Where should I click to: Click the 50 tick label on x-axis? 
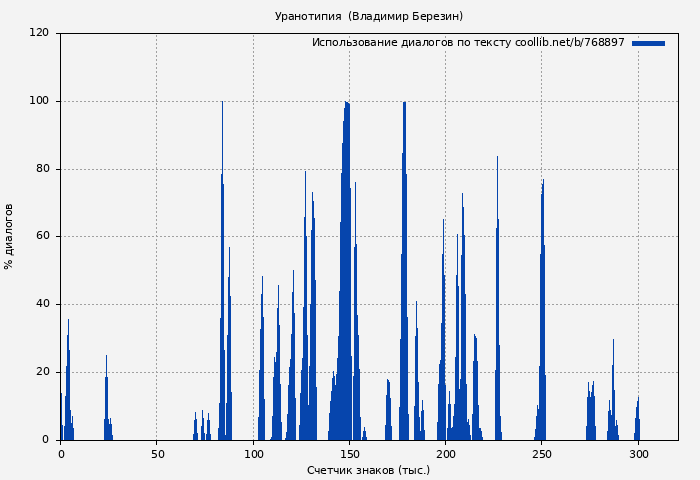pyautogui.click(x=157, y=454)
